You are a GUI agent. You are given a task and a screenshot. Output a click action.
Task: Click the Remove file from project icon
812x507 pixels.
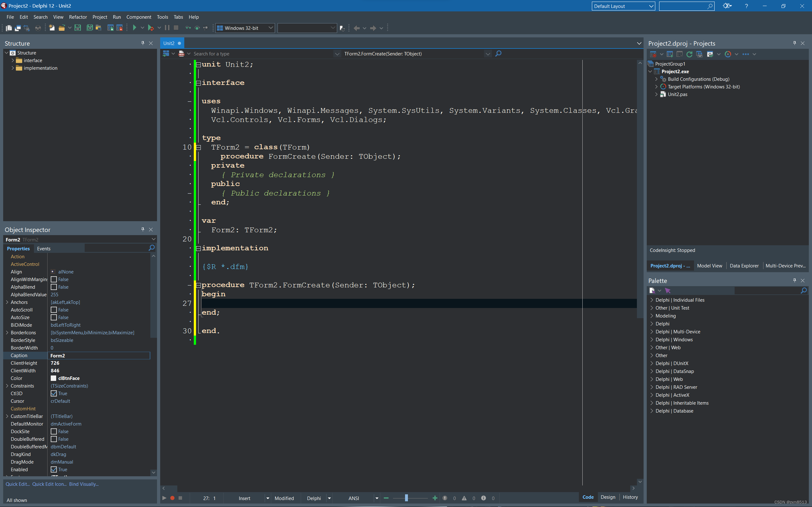pyautogui.click(x=120, y=28)
